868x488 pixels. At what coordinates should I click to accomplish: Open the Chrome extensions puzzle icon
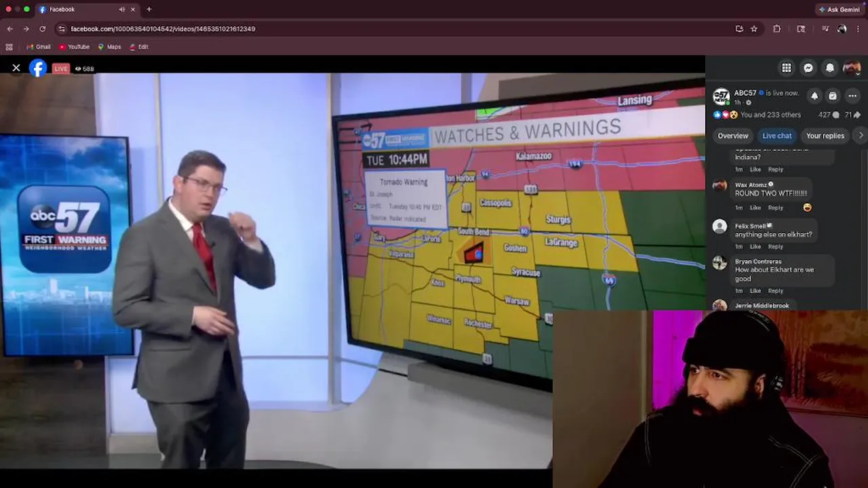(x=777, y=29)
